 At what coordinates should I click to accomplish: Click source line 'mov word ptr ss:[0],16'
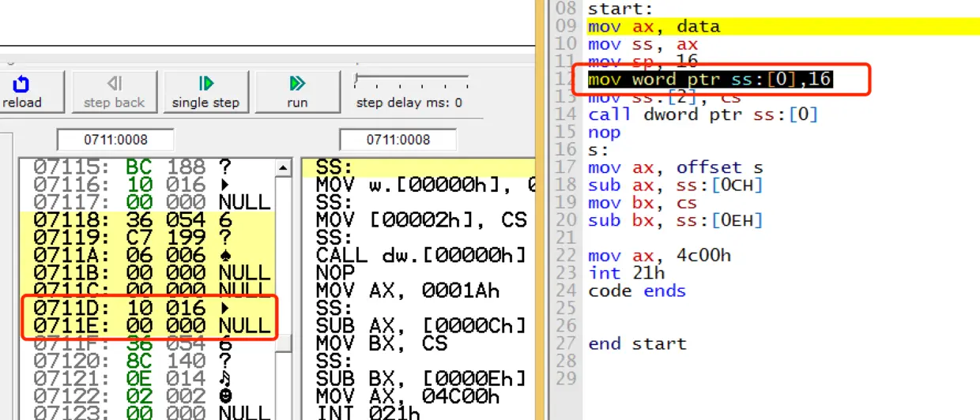click(x=710, y=79)
